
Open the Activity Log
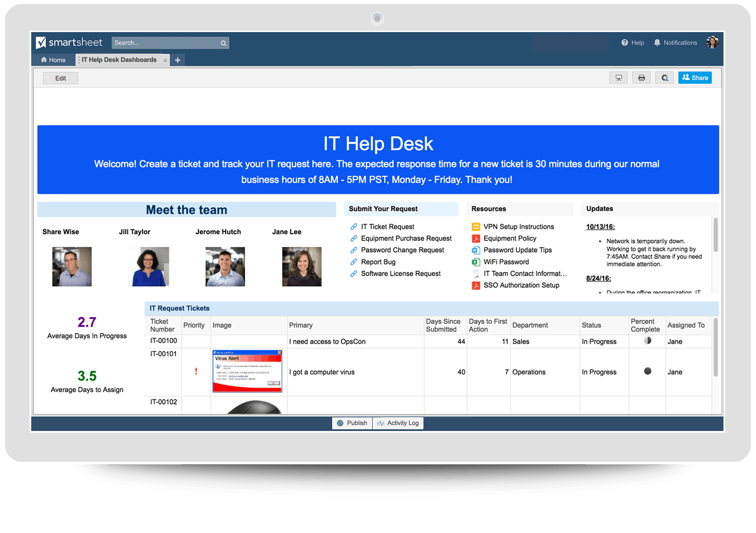(x=398, y=423)
